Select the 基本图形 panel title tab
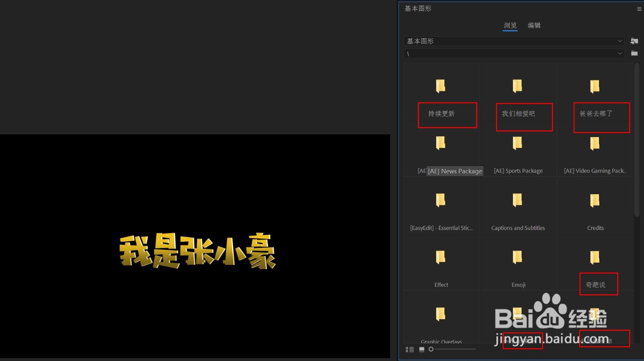Image resolution: width=644 pixels, height=361 pixels. (x=418, y=8)
